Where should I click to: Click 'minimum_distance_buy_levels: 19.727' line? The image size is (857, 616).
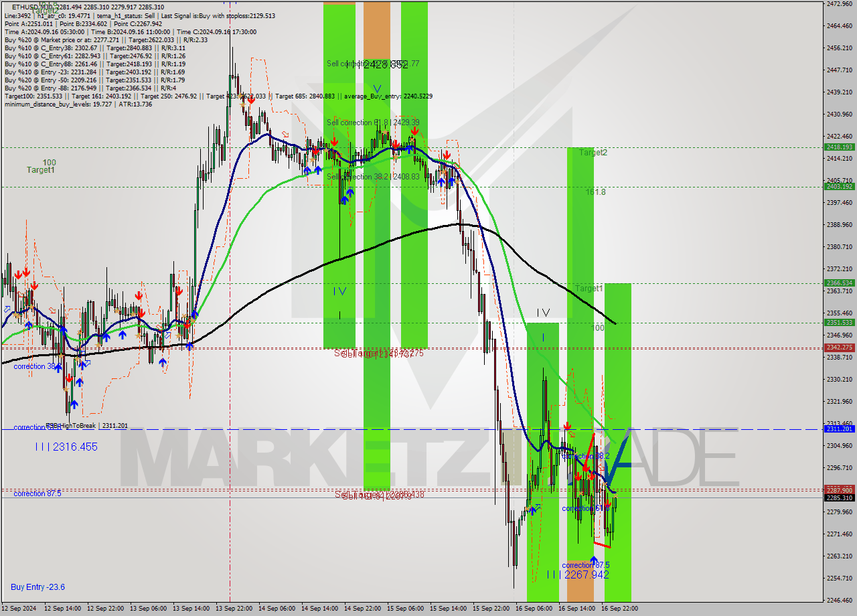(x=78, y=104)
